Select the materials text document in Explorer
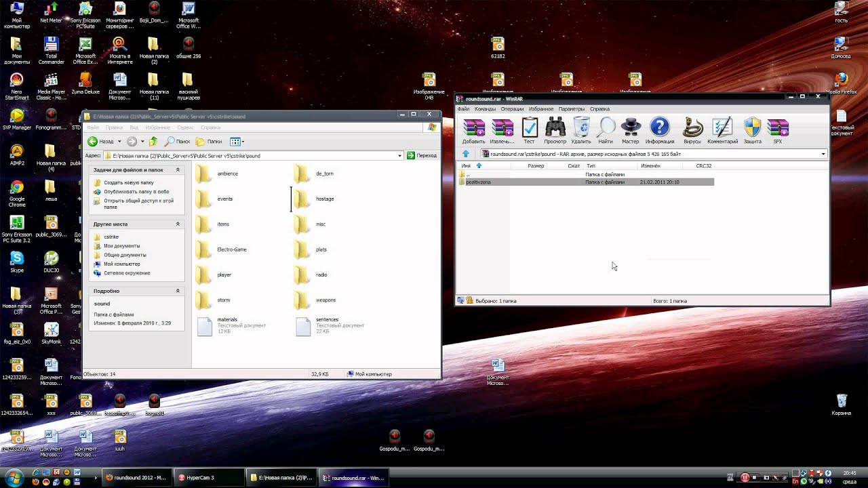 coord(231,325)
